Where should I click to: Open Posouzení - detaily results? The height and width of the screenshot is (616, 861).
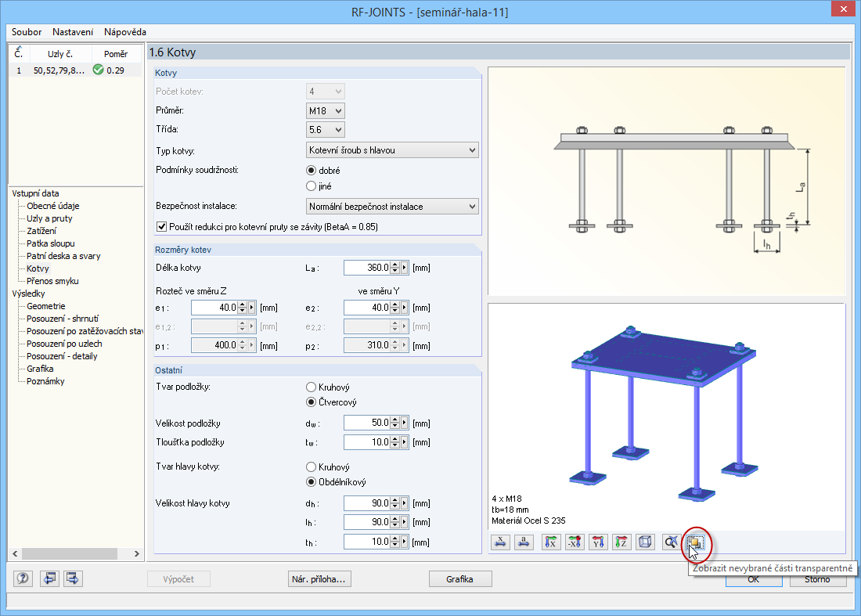(x=62, y=356)
